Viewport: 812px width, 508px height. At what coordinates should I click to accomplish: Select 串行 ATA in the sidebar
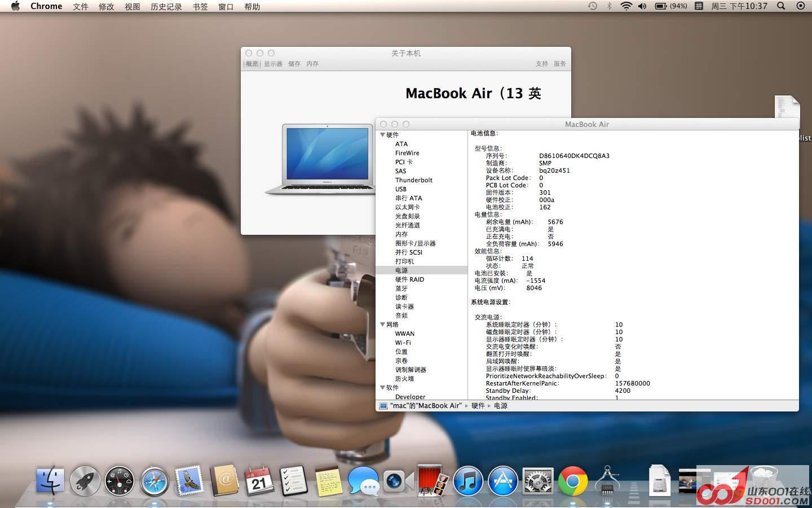409,198
